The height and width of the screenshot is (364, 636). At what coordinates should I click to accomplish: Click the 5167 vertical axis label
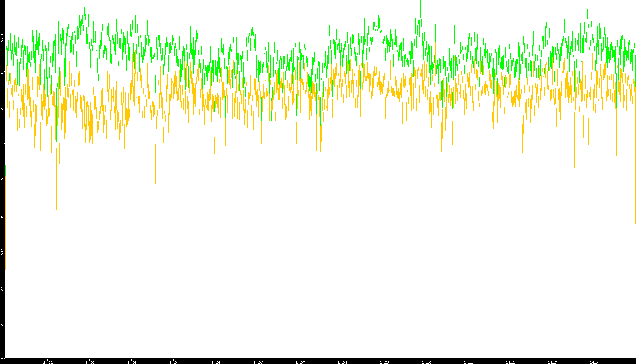click(2, 74)
